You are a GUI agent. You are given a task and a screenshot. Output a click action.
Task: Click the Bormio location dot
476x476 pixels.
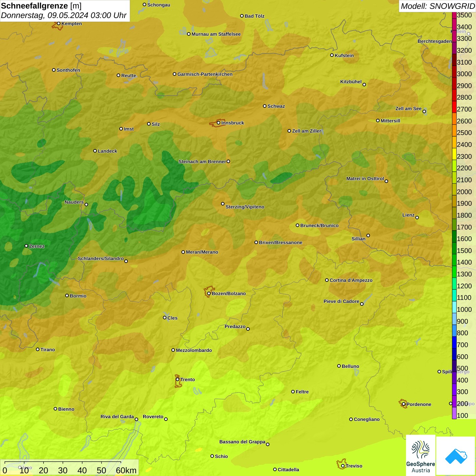(67, 295)
